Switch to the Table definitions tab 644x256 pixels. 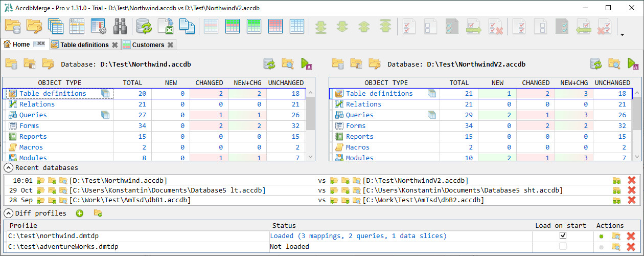click(84, 45)
